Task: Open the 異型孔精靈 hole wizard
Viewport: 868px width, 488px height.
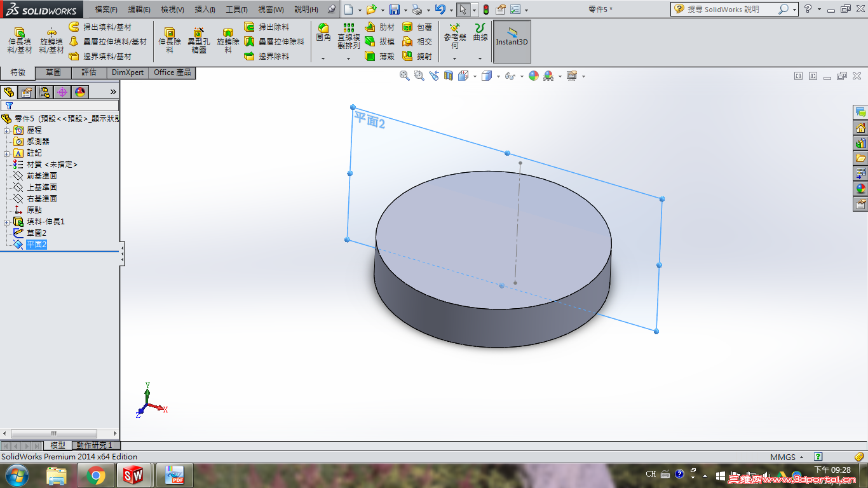Action: coord(198,41)
